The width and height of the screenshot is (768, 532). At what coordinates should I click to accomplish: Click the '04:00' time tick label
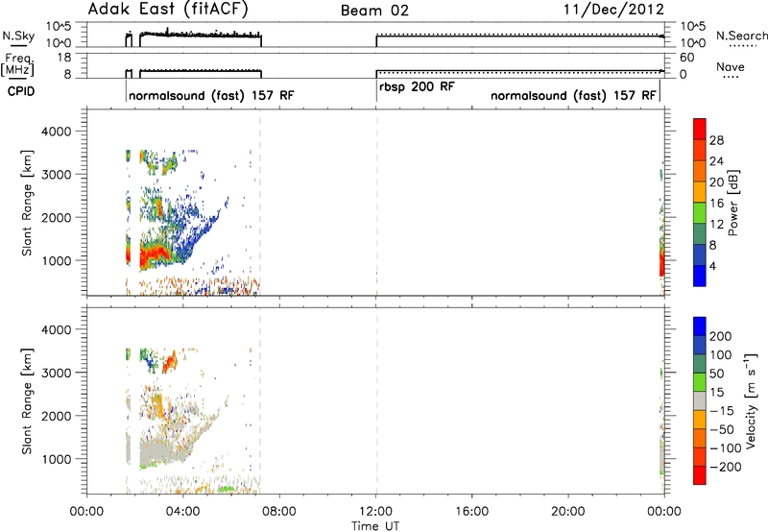182,512
